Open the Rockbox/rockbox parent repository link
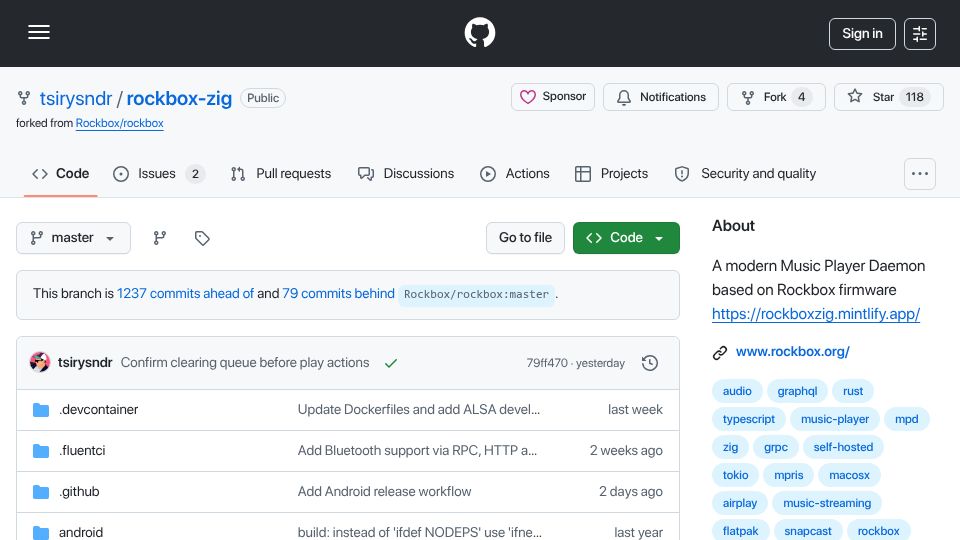The width and height of the screenshot is (960, 540). (119, 123)
